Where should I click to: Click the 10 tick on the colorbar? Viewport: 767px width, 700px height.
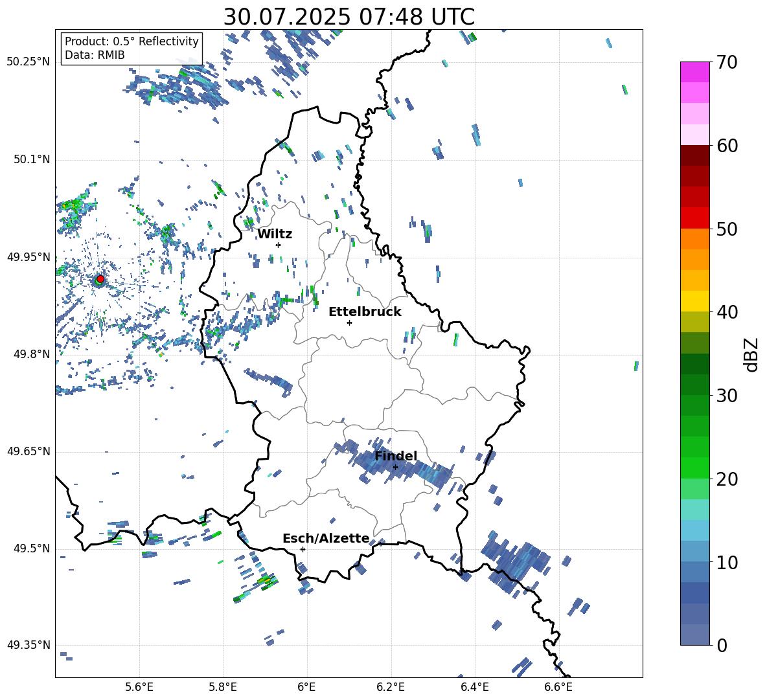(x=726, y=562)
